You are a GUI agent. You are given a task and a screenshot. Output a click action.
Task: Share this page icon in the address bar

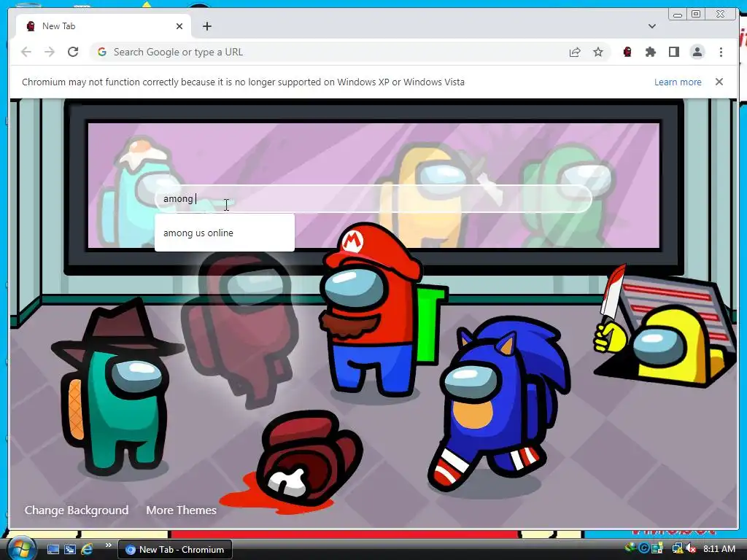pos(575,52)
